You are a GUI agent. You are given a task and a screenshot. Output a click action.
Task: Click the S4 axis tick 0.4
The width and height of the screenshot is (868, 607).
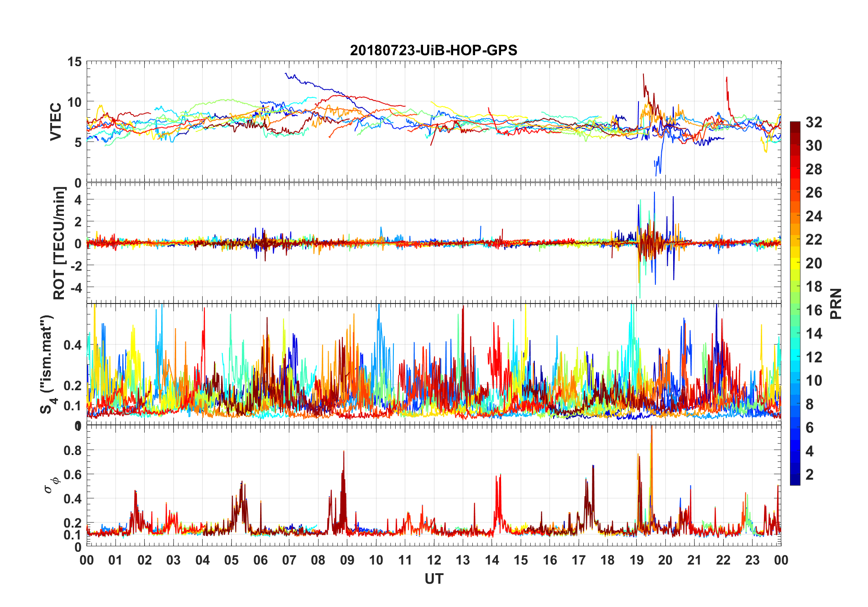pyautogui.click(x=73, y=345)
